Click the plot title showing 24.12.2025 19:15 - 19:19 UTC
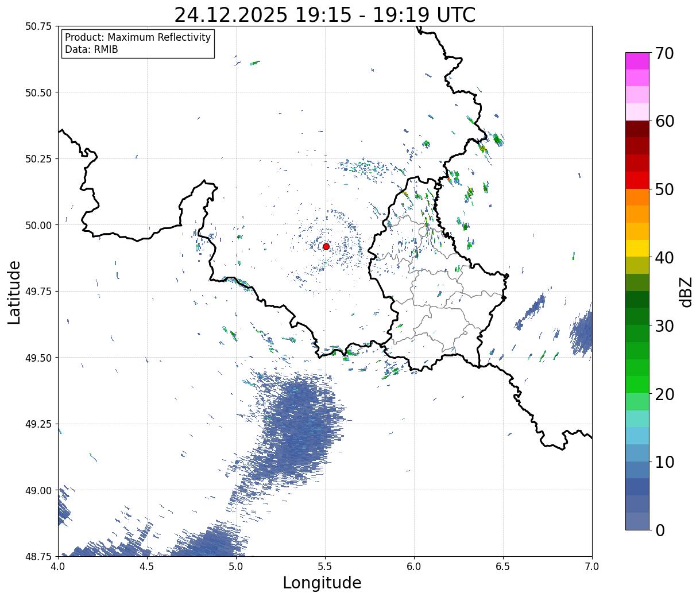 click(325, 14)
